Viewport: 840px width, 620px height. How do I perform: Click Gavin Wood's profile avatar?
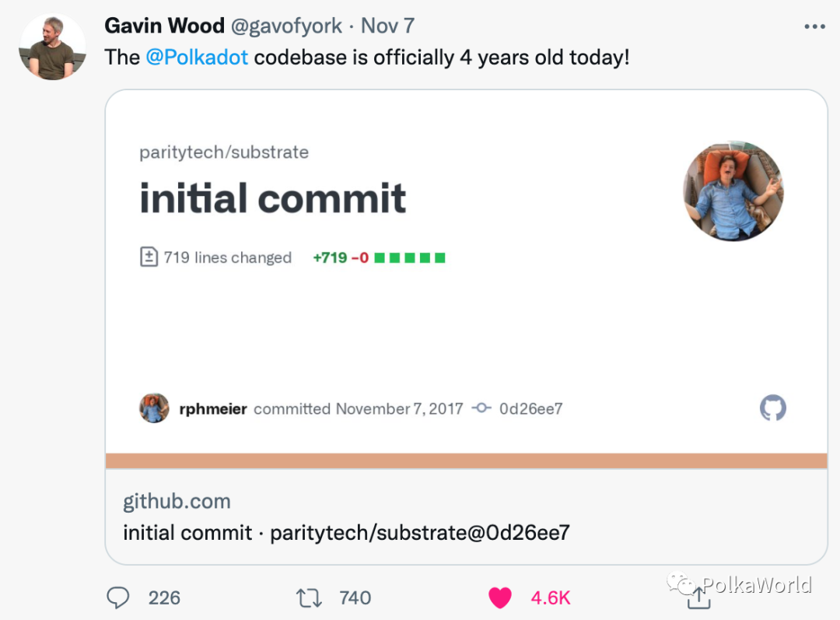(x=52, y=47)
